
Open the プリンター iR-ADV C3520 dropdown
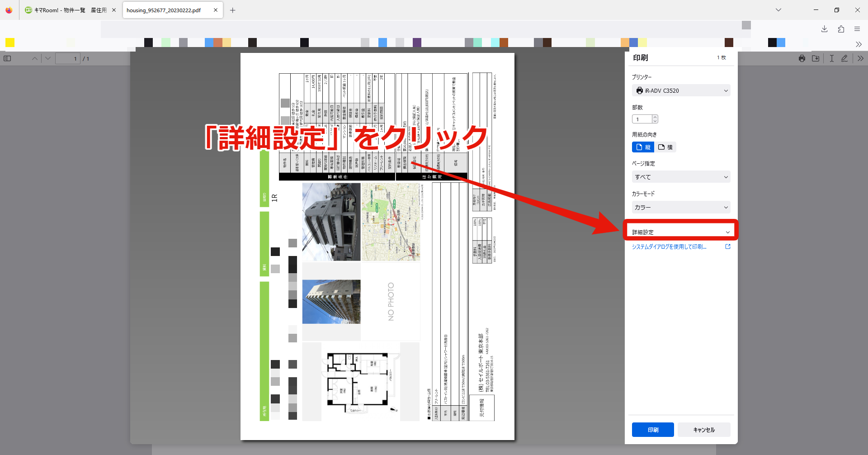(681, 90)
